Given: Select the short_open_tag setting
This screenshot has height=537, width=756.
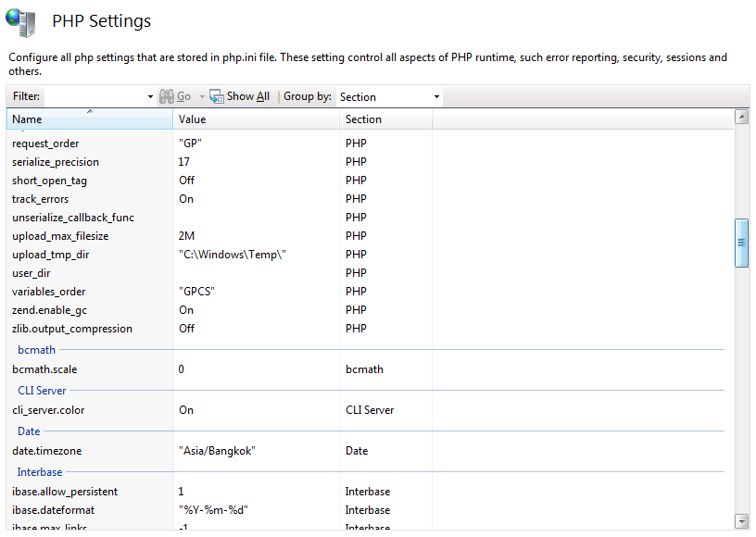Looking at the screenshot, I should pyautogui.click(x=49, y=181).
